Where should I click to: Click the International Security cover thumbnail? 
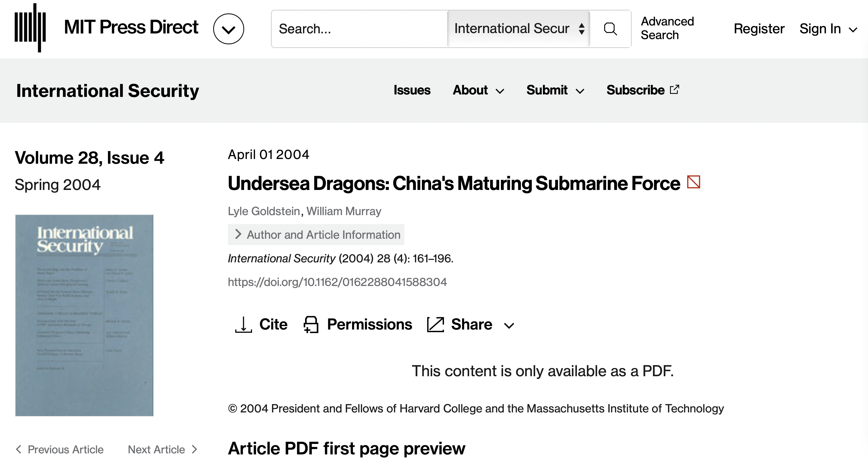tap(84, 315)
